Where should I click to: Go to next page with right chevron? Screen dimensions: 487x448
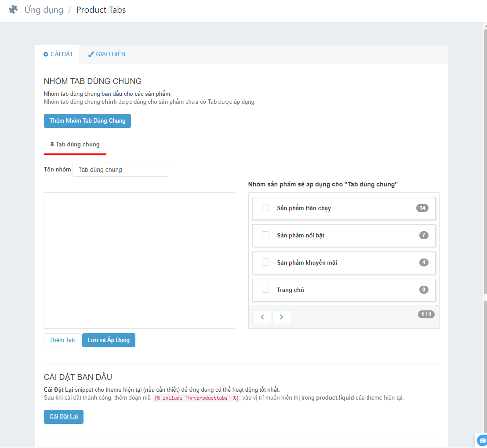tap(282, 317)
